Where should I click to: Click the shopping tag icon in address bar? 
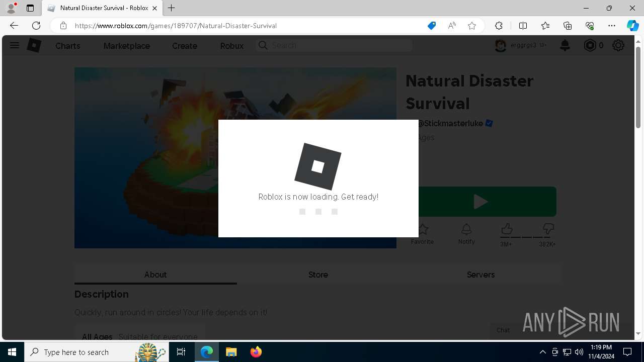coord(432,26)
